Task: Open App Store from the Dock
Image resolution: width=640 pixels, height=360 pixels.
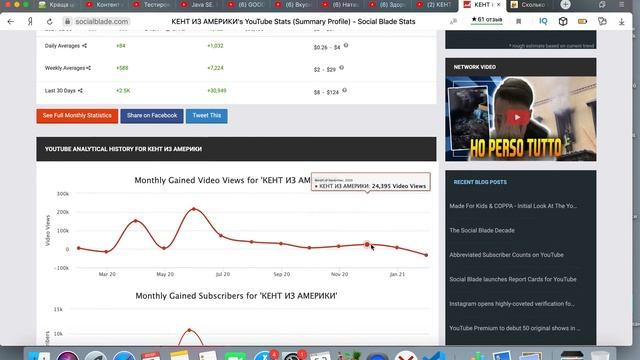Action: coord(264,356)
